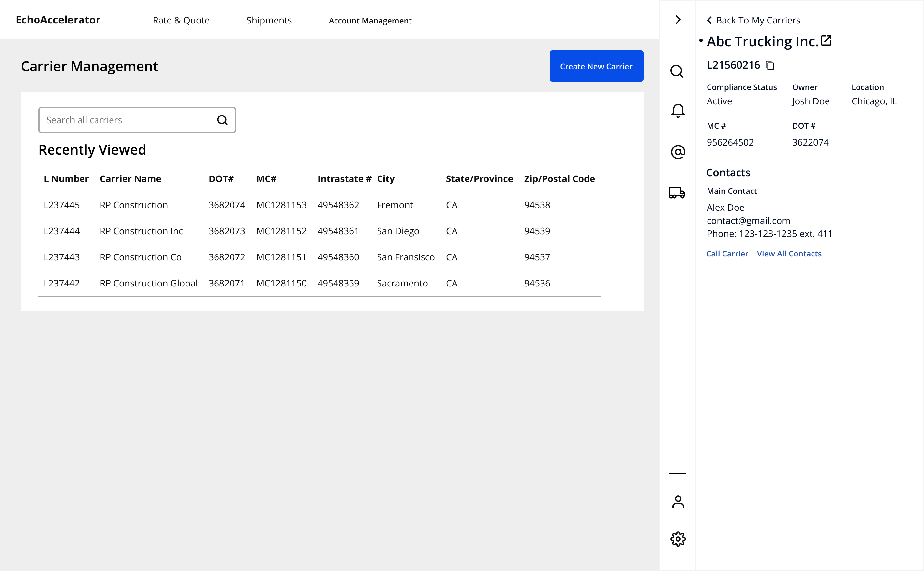Click the magnifier icon in carrier search box
The height and width of the screenshot is (571, 924).
coord(222,120)
